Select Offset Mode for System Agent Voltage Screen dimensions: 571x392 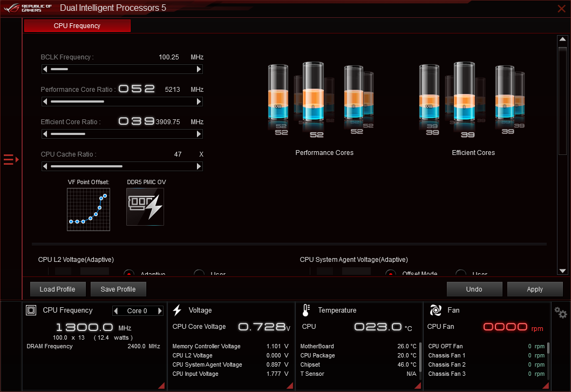[390, 274]
